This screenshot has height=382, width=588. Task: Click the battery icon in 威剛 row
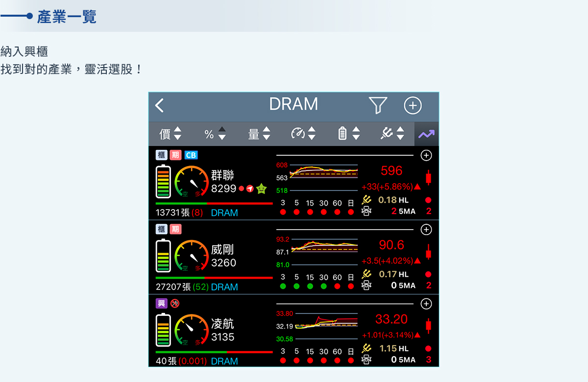pyautogui.click(x=163, y=255)
